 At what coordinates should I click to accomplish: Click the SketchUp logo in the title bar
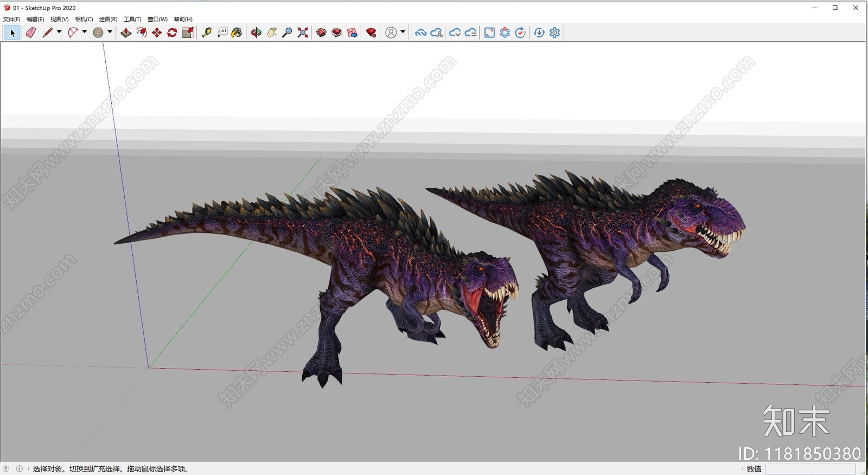click(7, 8)
